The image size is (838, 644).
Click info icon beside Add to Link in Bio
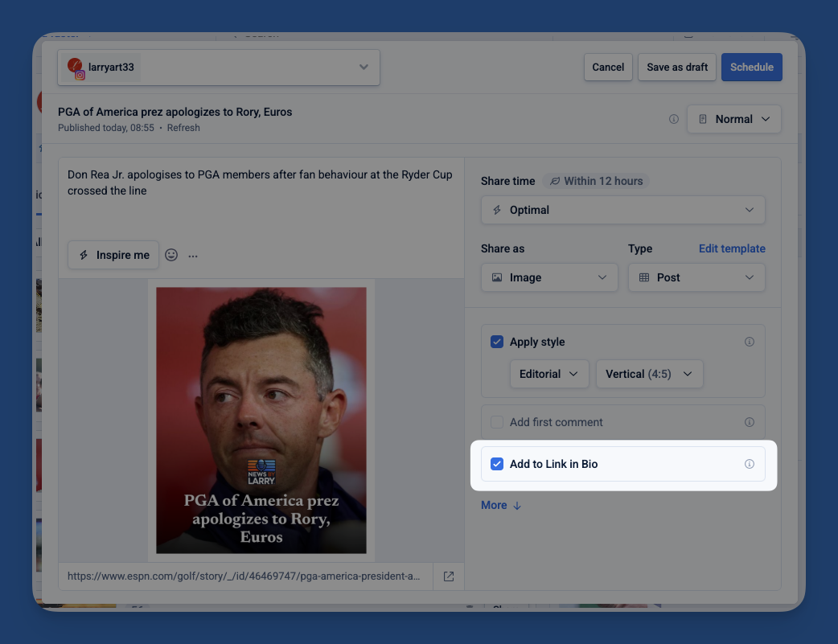click(750, 464)
